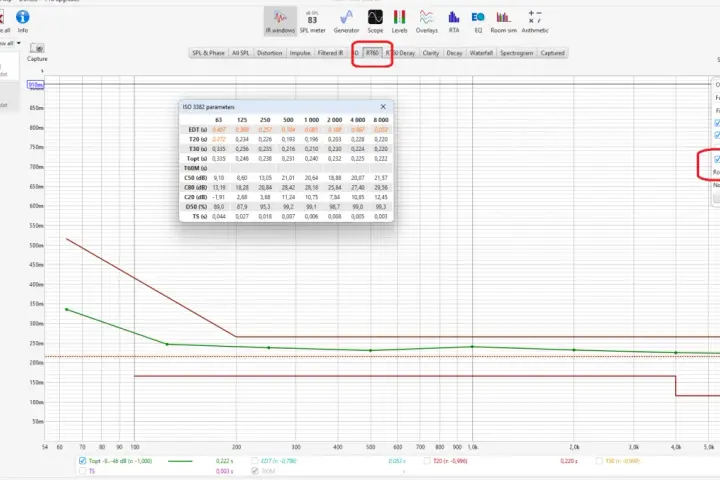The height and width of the screenshot is (480, 720).
Task: Click the T60M (s) row label
Action: [196, 168]
